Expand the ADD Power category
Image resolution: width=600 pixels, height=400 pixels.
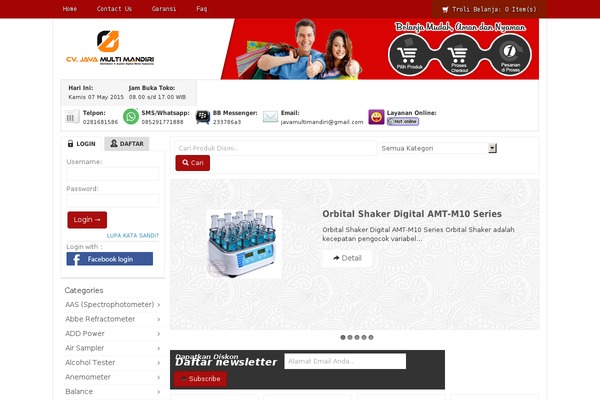click(112, 334)
